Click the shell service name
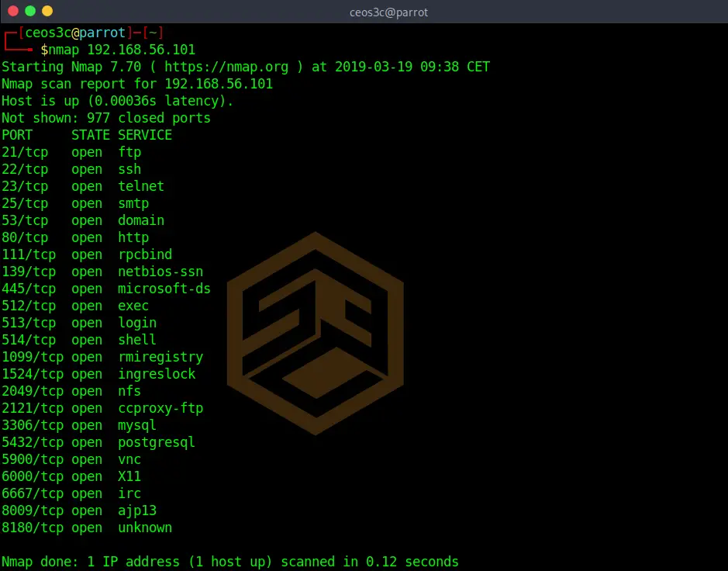728x571 pixels. pyautogui.click(x=137, y=340)
